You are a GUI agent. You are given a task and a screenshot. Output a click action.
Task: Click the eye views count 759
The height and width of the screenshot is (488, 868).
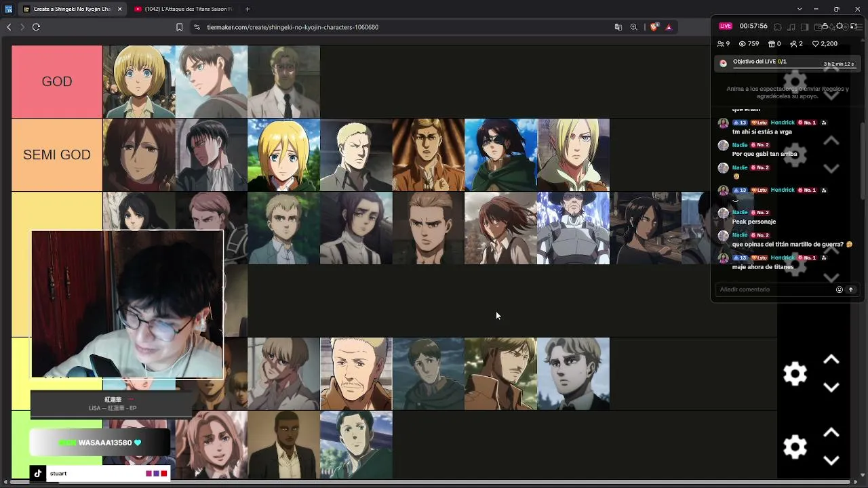(749, 43)
